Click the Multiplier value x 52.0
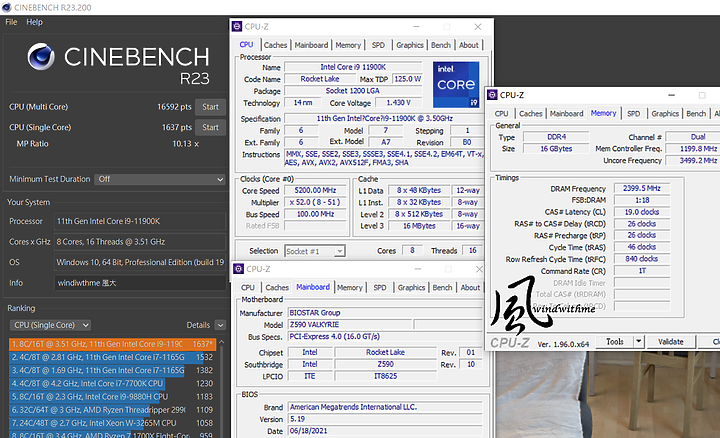 point(315,202)
